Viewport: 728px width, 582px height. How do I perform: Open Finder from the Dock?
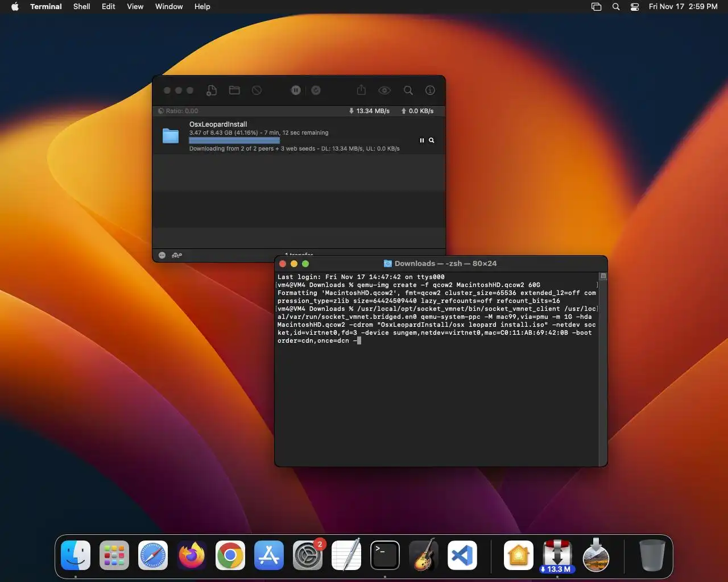[76, 555]
